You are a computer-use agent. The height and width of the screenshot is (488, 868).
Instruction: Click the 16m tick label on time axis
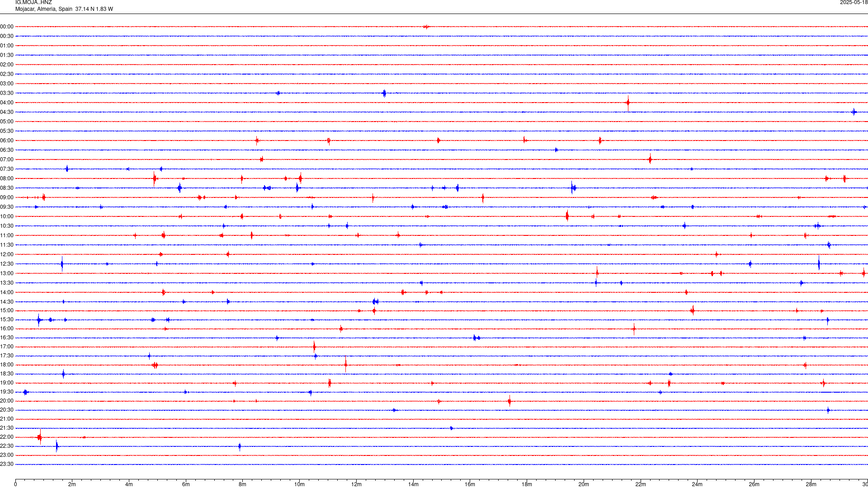(470, 484)
